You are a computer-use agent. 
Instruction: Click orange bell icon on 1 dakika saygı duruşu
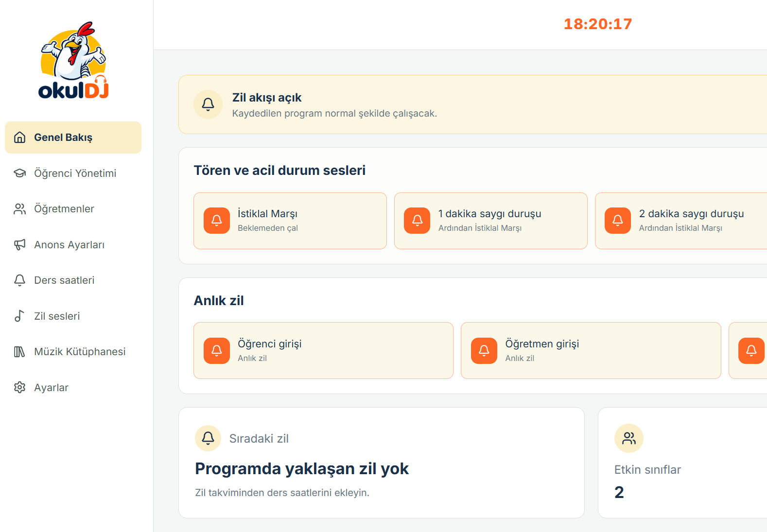coord(417,221)
